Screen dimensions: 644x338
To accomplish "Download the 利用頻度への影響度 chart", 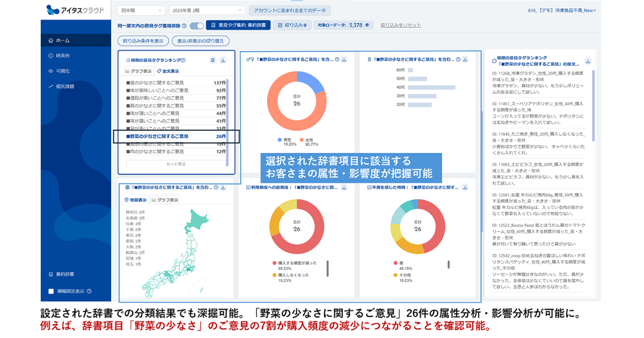I will (x=345, y=188).
